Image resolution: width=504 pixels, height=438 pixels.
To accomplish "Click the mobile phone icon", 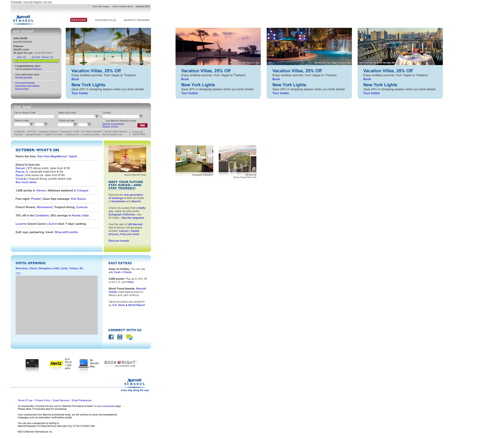I will click(120, 337).
